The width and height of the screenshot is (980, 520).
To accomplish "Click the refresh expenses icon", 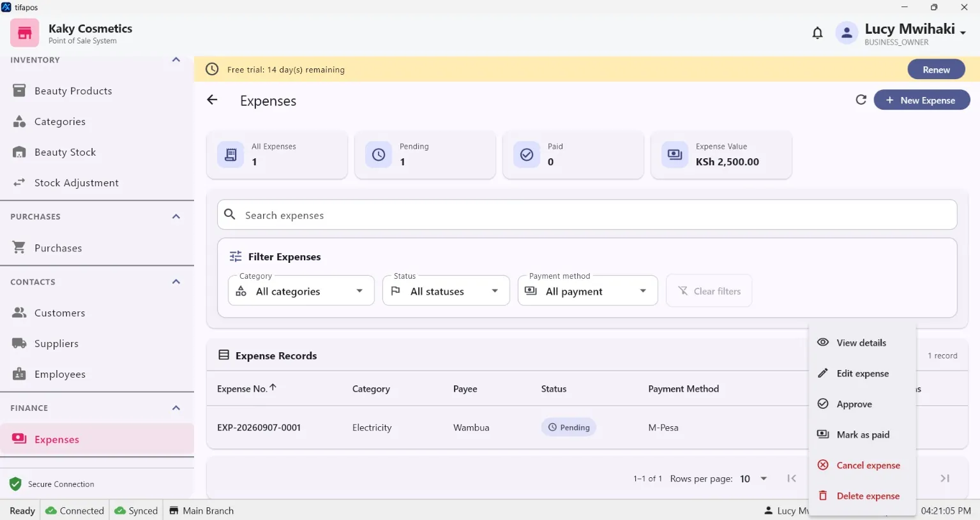I will [x=861, y=100].
